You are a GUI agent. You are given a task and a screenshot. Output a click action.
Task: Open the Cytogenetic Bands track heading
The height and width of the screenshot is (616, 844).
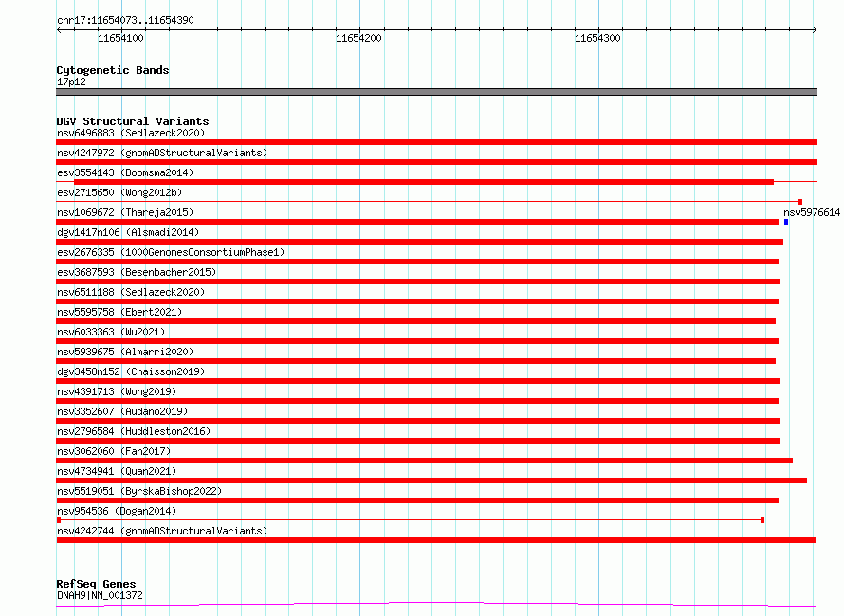click(x=113, y=70)
